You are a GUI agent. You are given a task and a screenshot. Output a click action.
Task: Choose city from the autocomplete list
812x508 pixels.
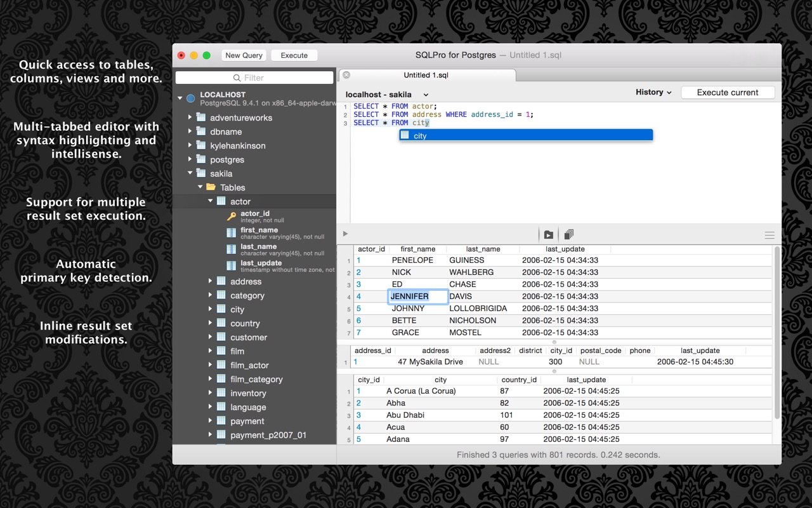click(x=525, y=135)
